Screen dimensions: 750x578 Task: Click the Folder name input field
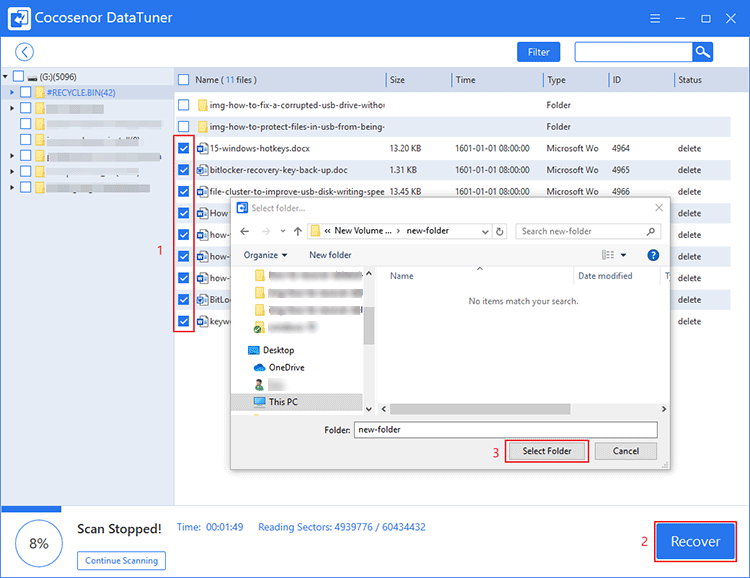point(506,430)
